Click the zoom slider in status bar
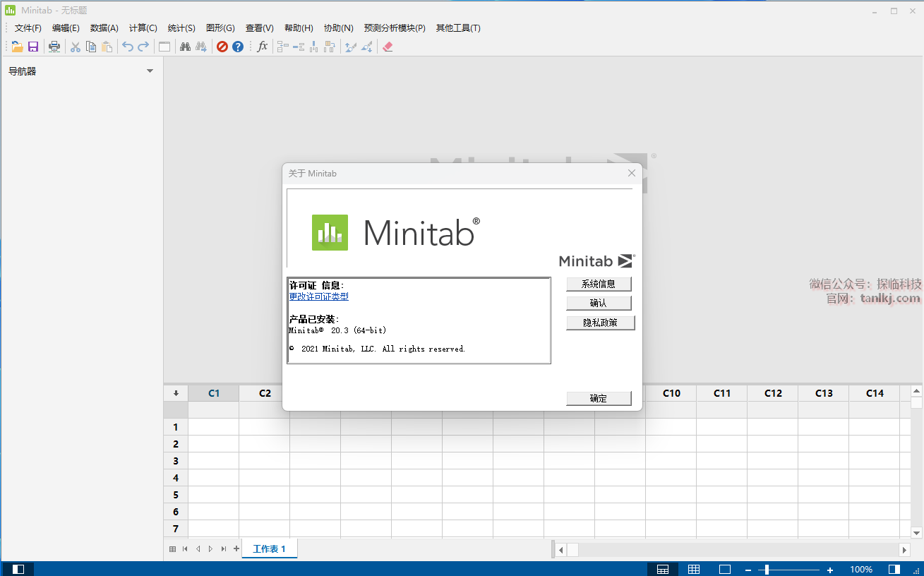This screenshot has width=924, height=576. click(x=767, y=570)
